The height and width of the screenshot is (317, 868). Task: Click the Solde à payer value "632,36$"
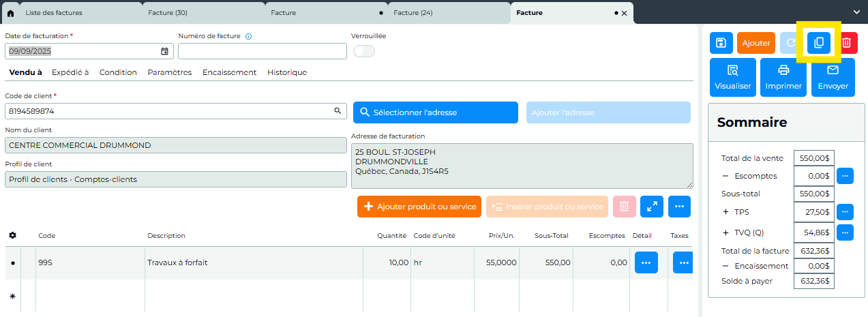(814, 281)
